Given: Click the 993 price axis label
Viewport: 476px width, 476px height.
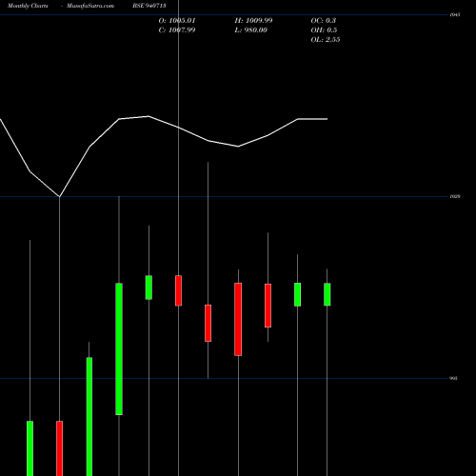Looking at the screenshot, I should coord(454,378).
